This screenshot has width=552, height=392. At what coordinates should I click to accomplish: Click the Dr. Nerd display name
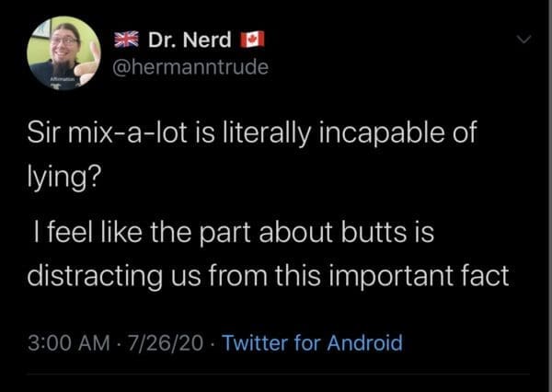click(x=189, y=40)
